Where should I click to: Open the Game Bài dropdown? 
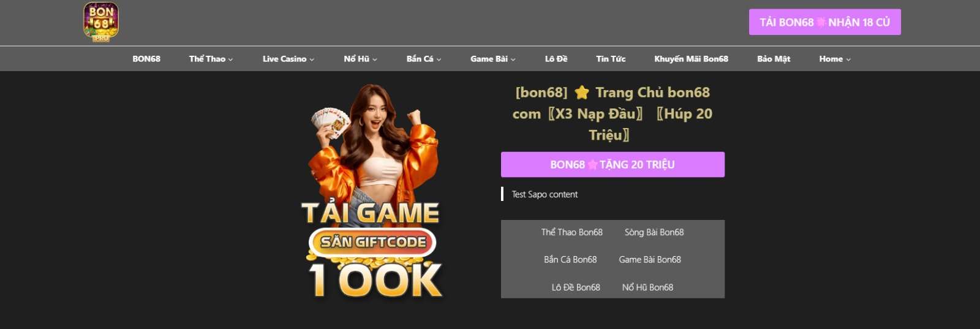coord(493,59)
